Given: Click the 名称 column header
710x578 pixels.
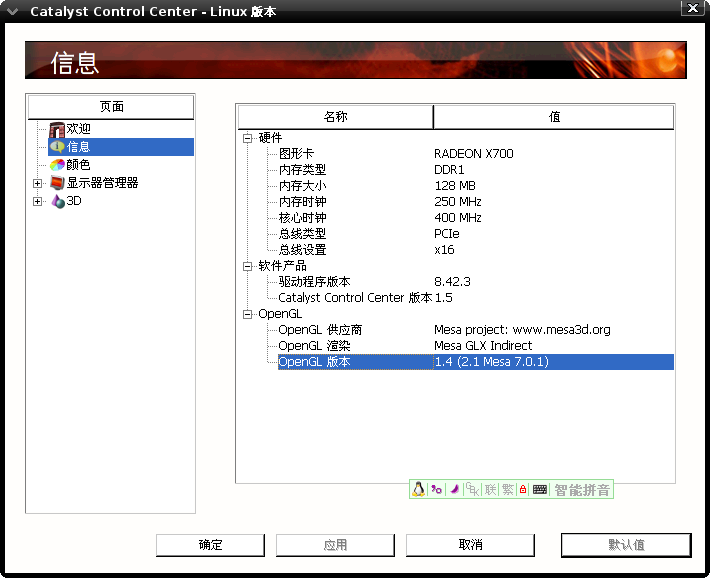Looking at the screenshot, I should click(336, 117).
